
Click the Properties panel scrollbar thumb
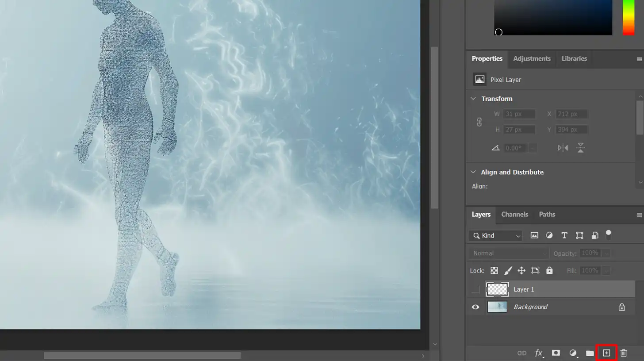pyautogui.click(x=640, y=117)
